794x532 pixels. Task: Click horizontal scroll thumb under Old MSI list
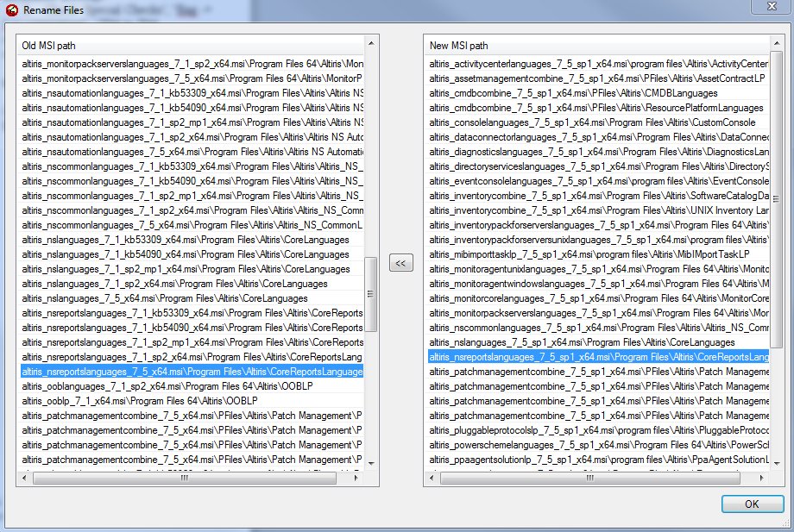click(185, 478)
